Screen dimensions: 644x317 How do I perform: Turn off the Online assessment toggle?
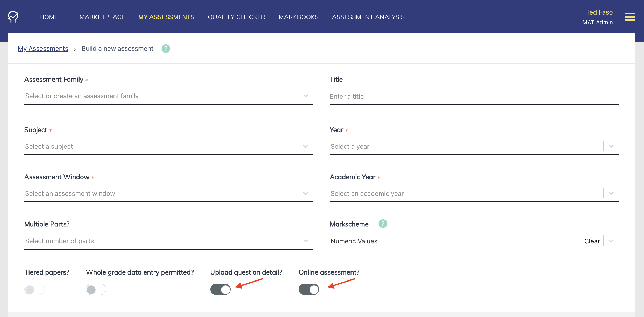coord(309,289)
